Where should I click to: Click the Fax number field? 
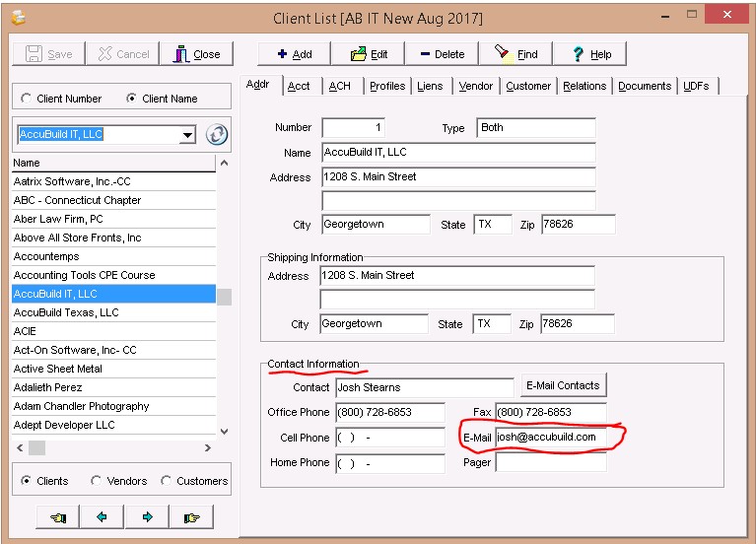[x=551, y=412]
